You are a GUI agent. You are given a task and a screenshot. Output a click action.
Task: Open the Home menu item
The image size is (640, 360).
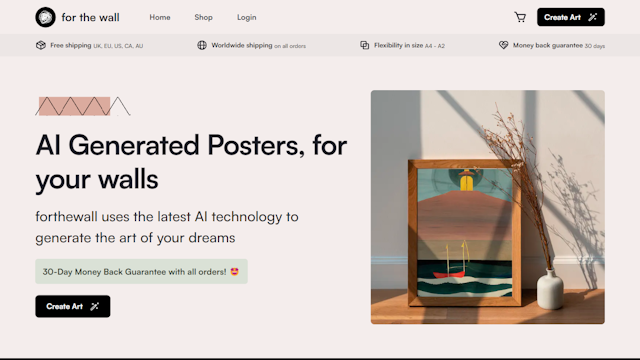(x=160, y=17)
